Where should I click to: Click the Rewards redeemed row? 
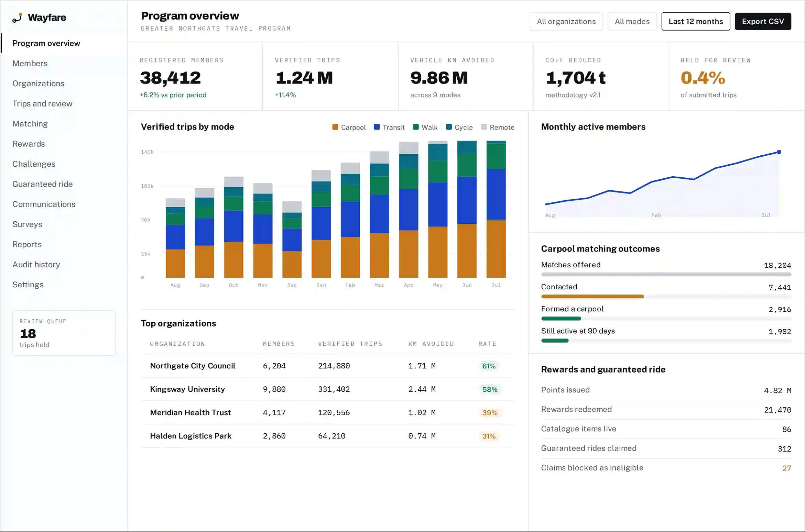pyautogui.click(x=666, y=410)
